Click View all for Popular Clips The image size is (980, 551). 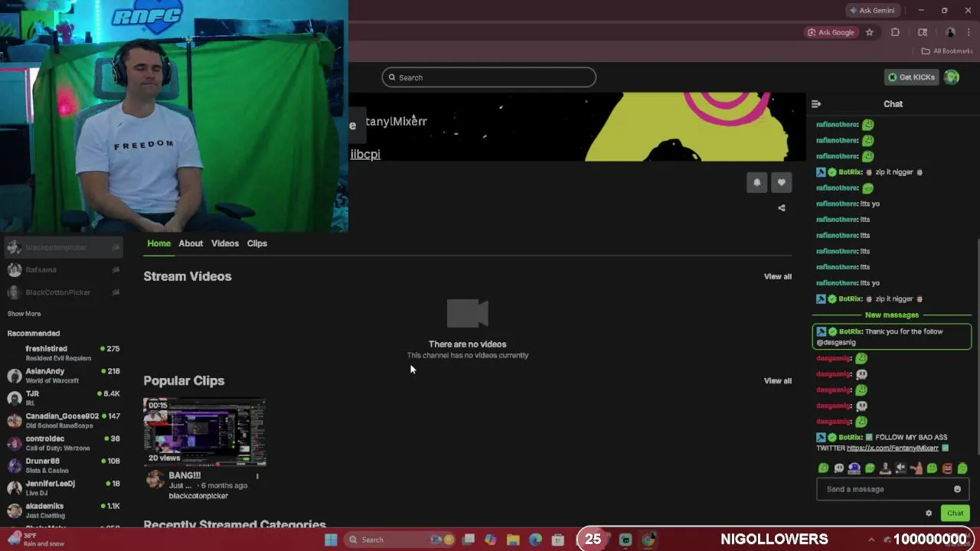point(777,380)
